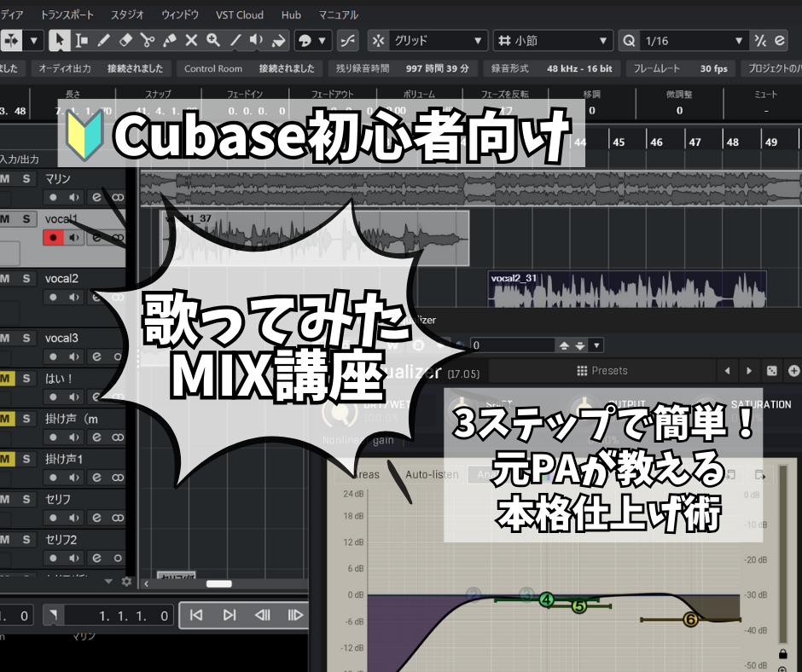
Task: Open the スタジオ menu
Action: 127,14
